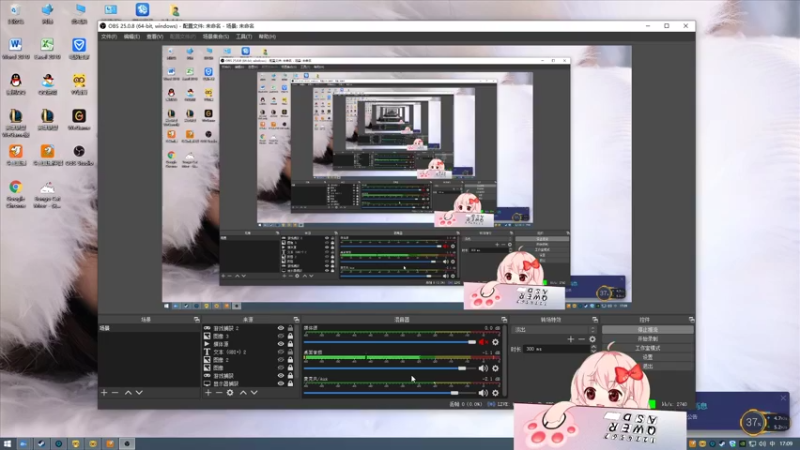The image size is (800, 450).
Task: Open the Word 2010 desktop shortcut
Action: click(16, 48)
